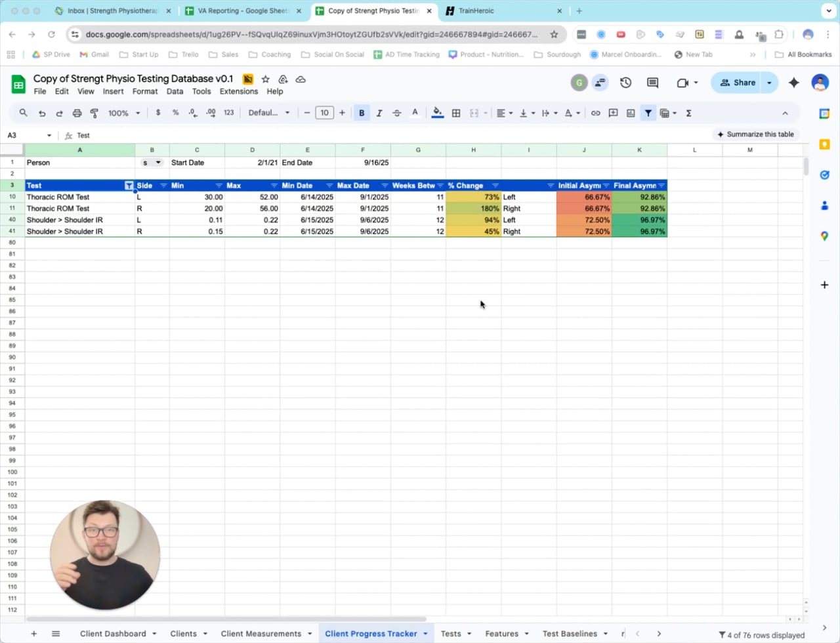The width and height of the screenshot is (840, 643).
Task: Open Google Calendar in side panel
Action: tap(825, 114)
